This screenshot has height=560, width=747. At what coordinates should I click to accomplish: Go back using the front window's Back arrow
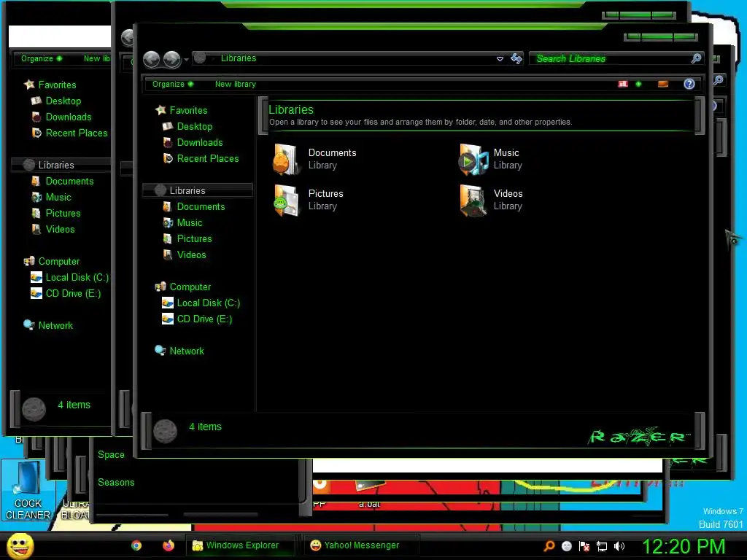click(152, 60)
